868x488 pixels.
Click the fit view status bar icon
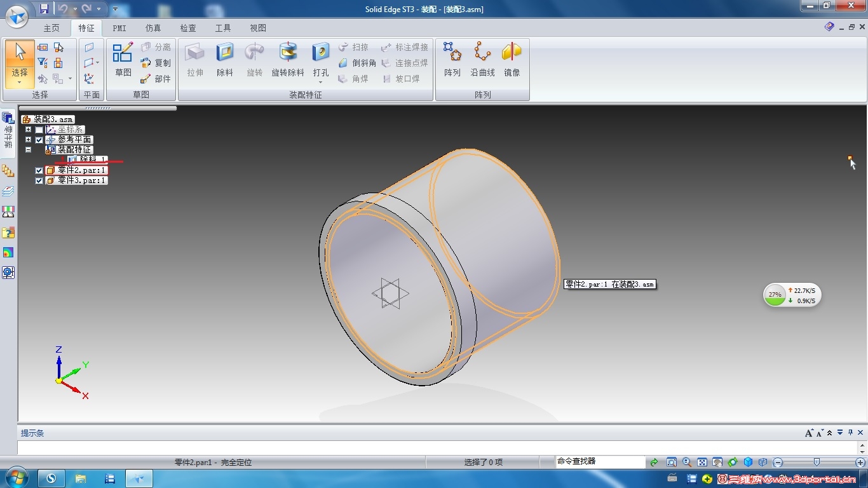click(702, 463)
